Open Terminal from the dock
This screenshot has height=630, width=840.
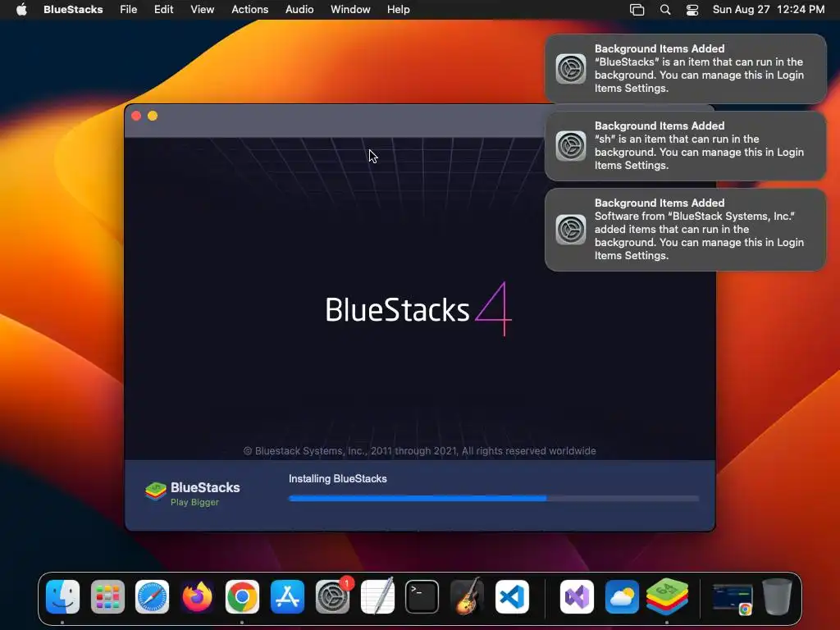pyautogui.click(x=422, y=596)
